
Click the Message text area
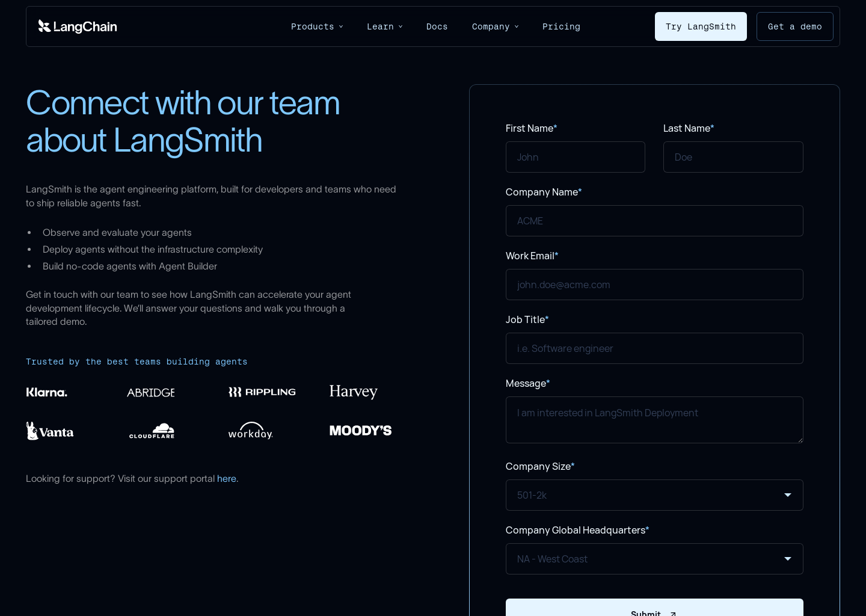(x=654, y=419)
